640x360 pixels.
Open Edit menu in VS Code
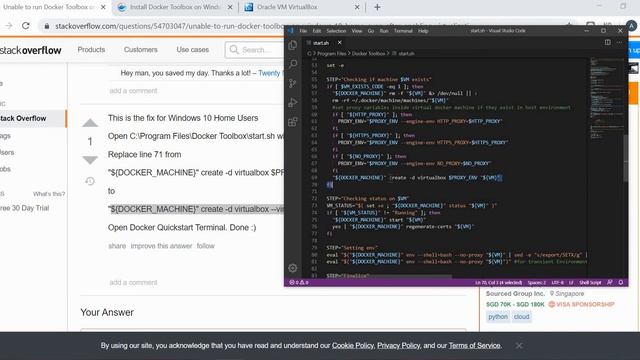tap(317, 31)
